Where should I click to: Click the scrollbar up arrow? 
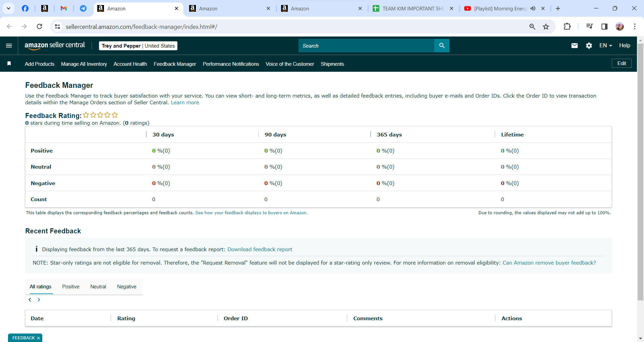click(x=640, y=40)
